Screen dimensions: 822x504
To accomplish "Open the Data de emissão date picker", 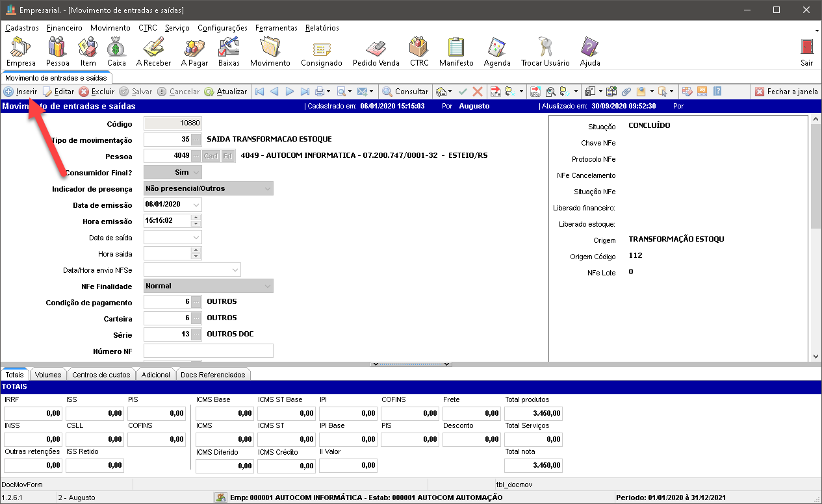I will (196, 205).
